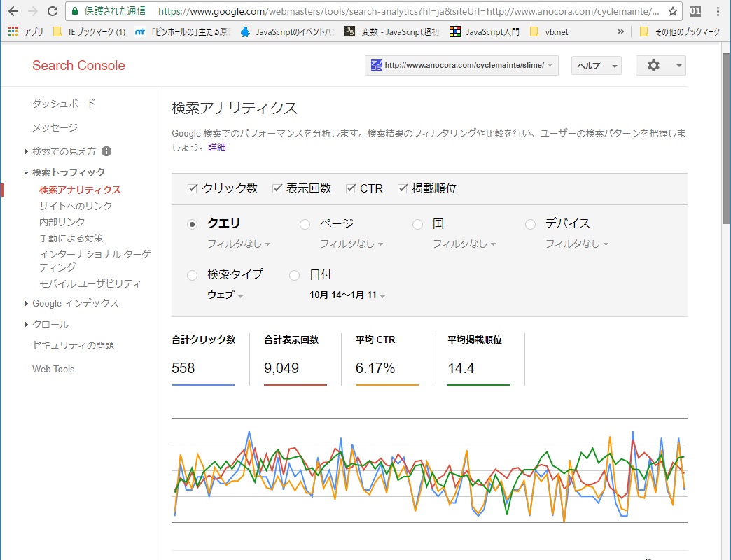The image size is (731, 560).
Task: Open その他のブックマーク folder
Action: 680,31
